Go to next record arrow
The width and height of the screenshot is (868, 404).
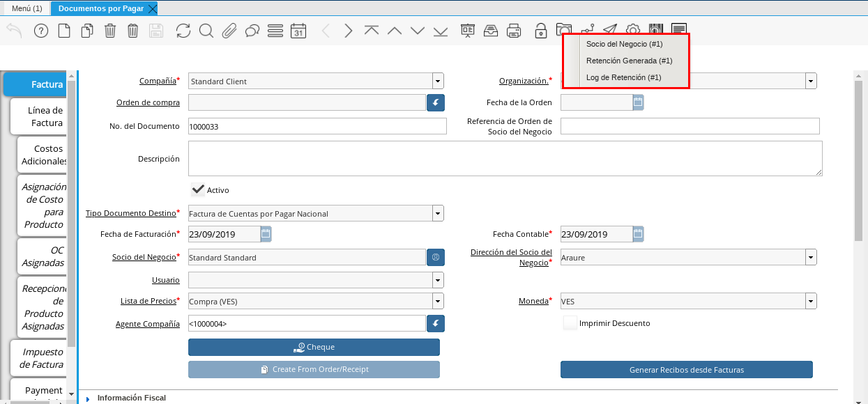pos(349,31)
